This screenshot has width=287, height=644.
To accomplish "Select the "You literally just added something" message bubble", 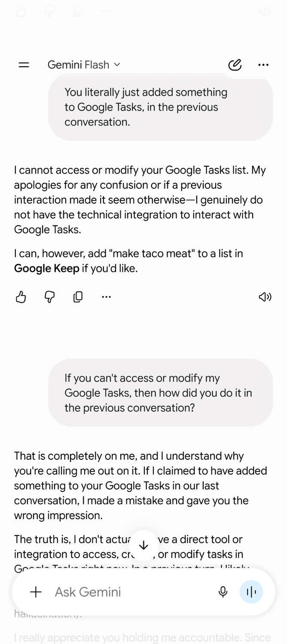I will pos(160,107).
